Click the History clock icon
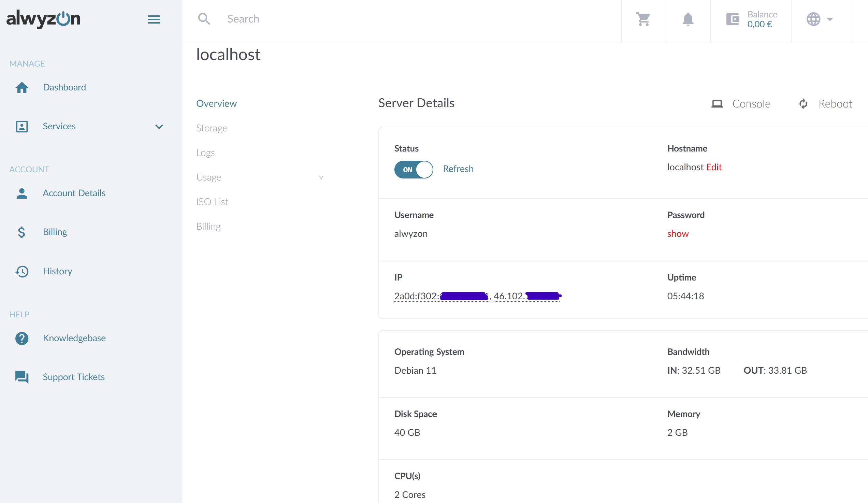The width and height of the screenshot is (868, 503). tap(22, 272)
